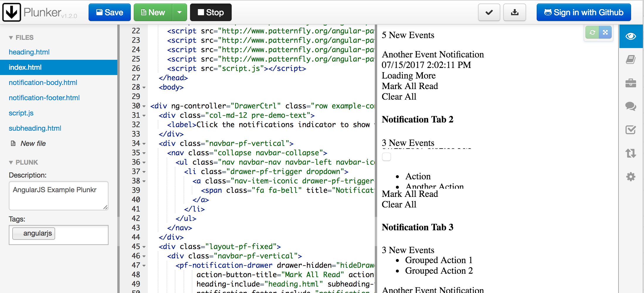The image size is (644, 293).
Task: Fold code at line 36 ul element
Action: coord(144,162)
